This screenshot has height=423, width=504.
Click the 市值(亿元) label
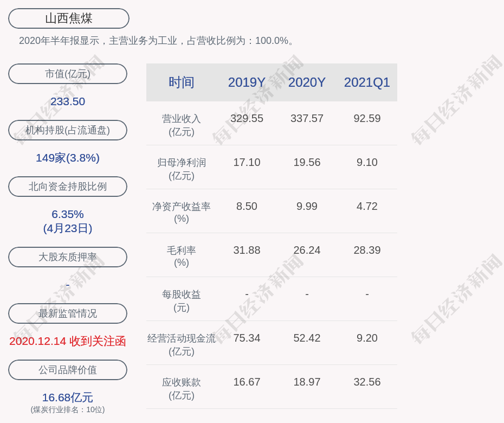[x=68, y=74]
